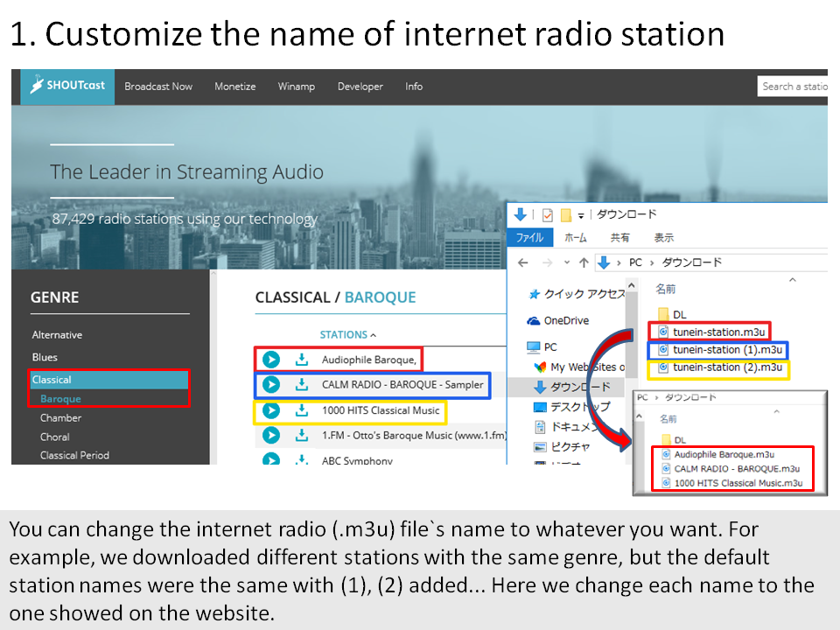
Task: Click PC in the address bar
Action: [635, 262]
